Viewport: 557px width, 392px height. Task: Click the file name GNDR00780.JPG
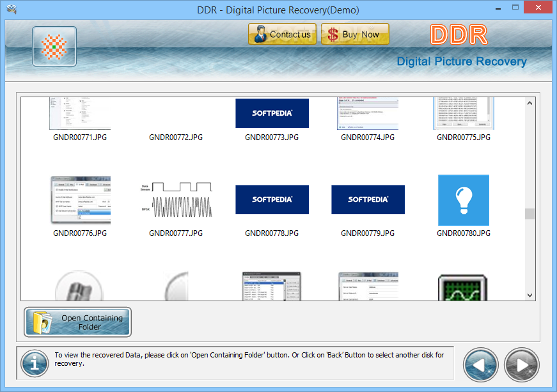(x=464, y=233)
